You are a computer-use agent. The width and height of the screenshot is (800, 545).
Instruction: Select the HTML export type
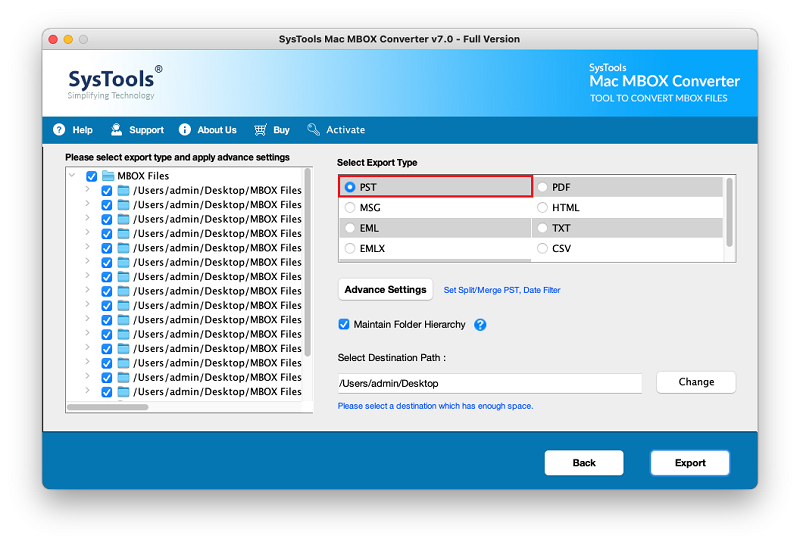tap(542, 208)
